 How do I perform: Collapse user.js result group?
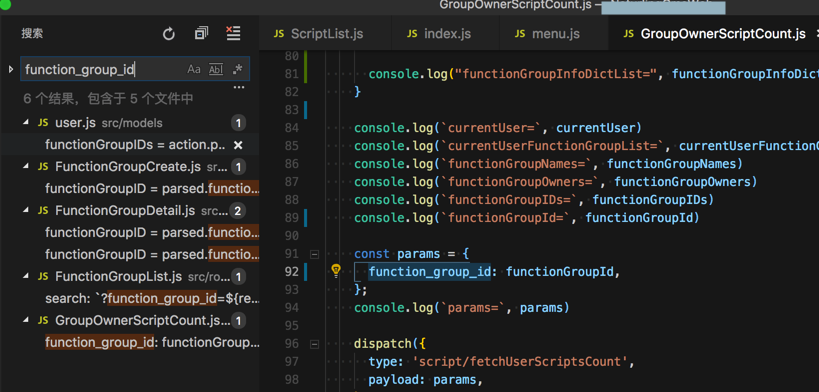click(x=26, y=123)
